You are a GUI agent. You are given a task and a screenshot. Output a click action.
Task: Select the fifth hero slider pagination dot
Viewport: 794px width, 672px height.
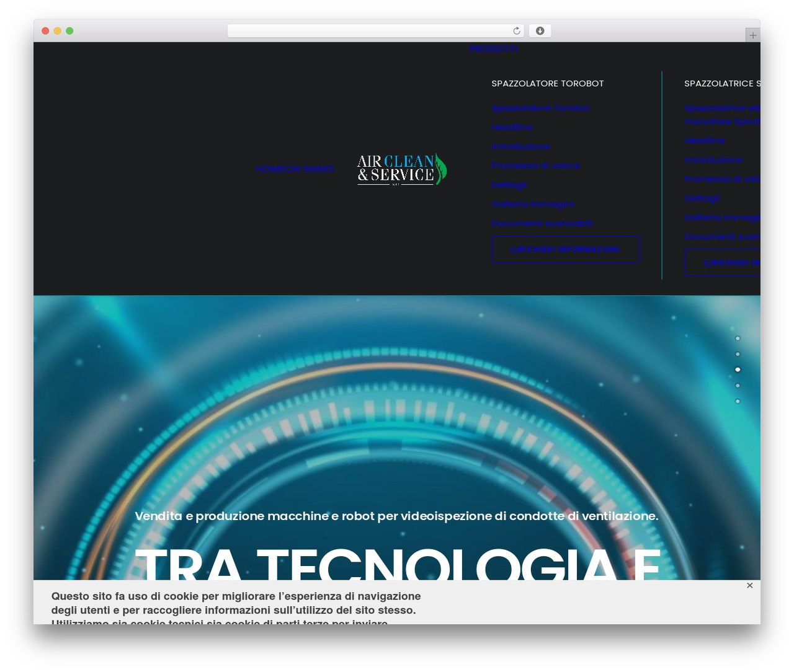738,401
